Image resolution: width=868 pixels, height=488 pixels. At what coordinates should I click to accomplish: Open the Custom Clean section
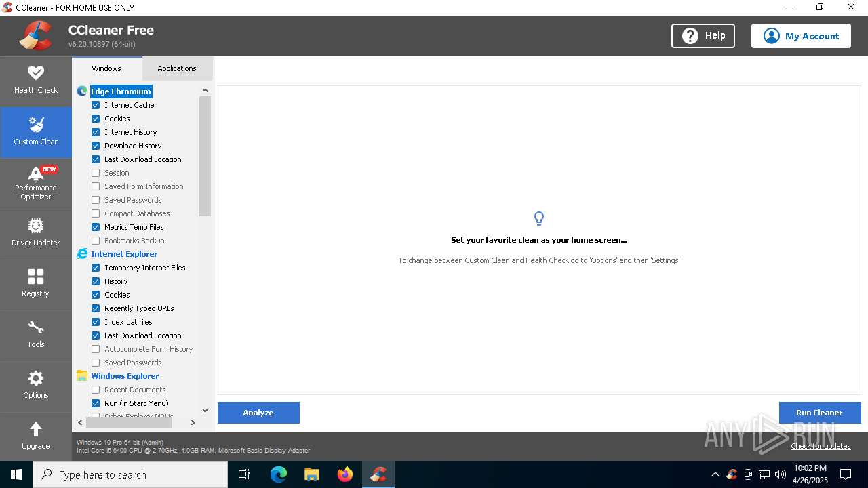pyautogui.click(x=36, y=132)
